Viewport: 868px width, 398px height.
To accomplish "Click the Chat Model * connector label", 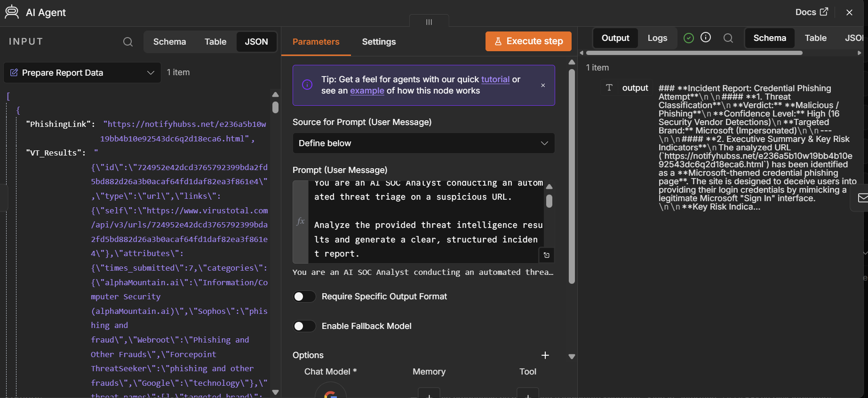I will (x=330, y=372).
